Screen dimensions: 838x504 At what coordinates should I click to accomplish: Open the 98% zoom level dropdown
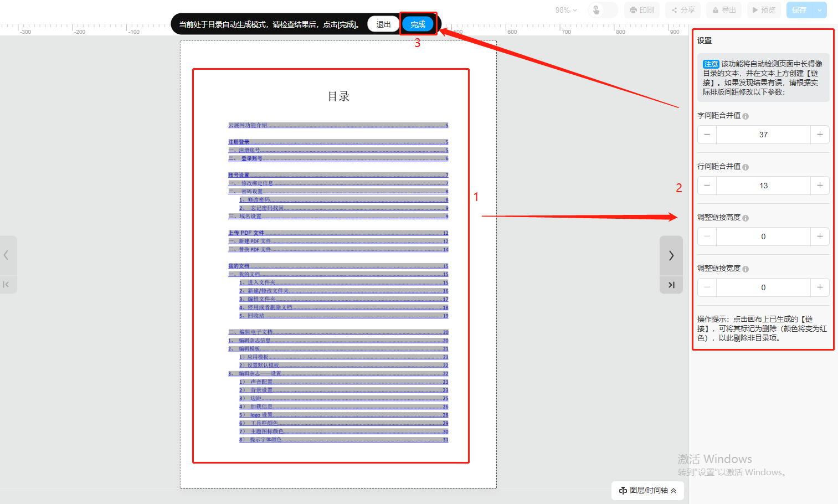click(x=566, y=10)
